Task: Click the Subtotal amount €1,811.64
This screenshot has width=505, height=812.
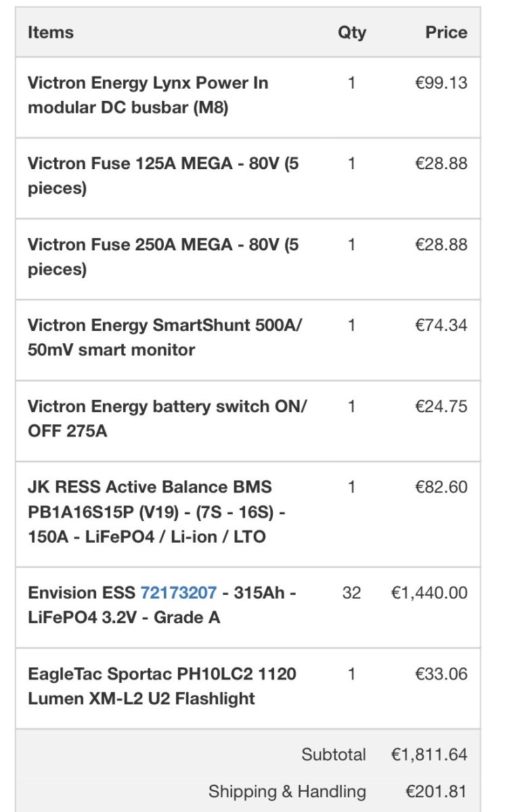Action: click(x=429, y=754)
